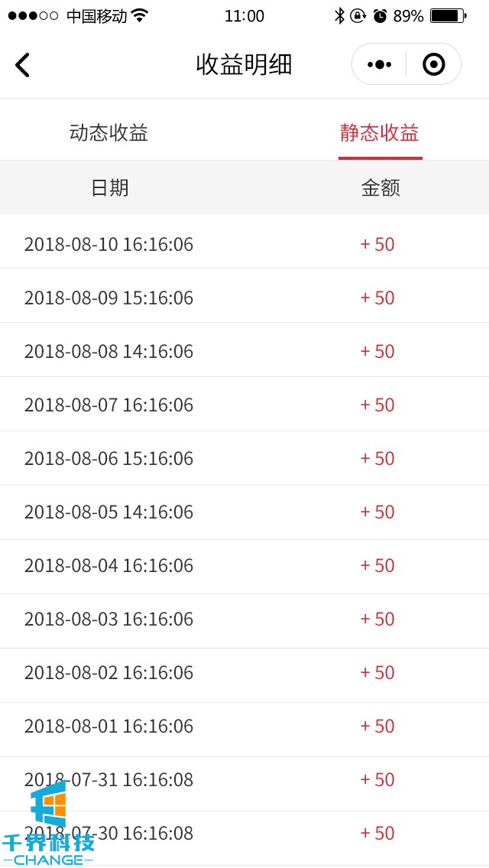Tap the 收益明细 page title
The image size is (489, 868).
[x=244, y=64]
